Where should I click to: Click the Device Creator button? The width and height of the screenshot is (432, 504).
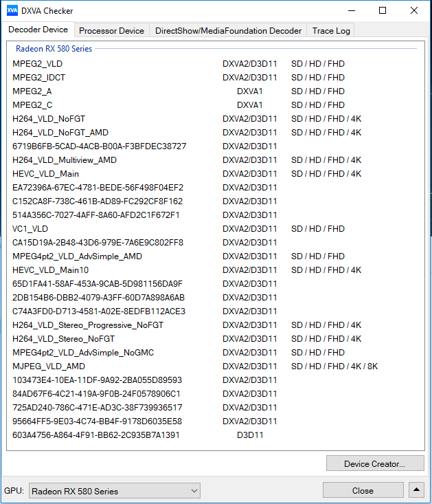coord(374,463)
